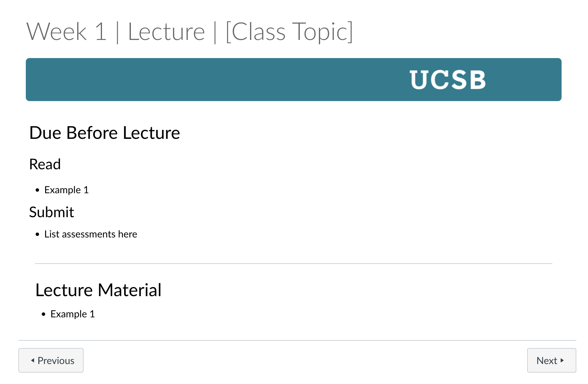588x384 pixels.
Task: Select Example 1 under Read
Action: [x=66, y=190]
